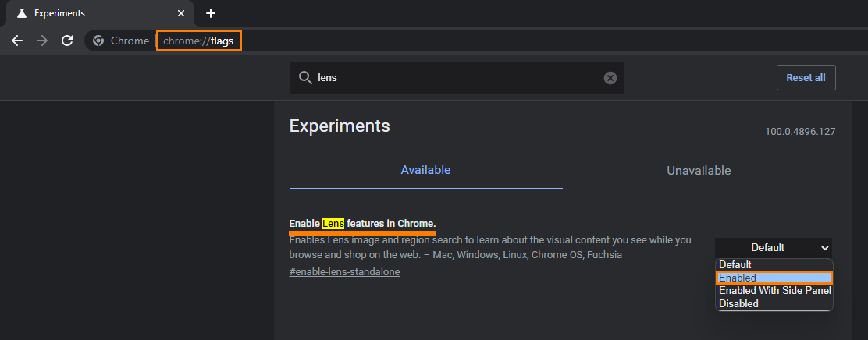Screen dimensions: 868x340
Task: Switch to the Available tab
Action: click(x=425, y=170)
